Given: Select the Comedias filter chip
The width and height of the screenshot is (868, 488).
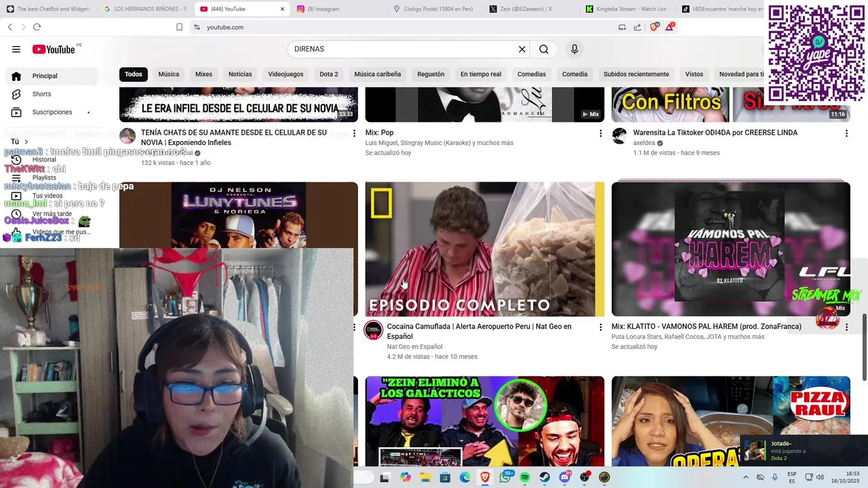Looking at the screenshot, I should 532,74.
